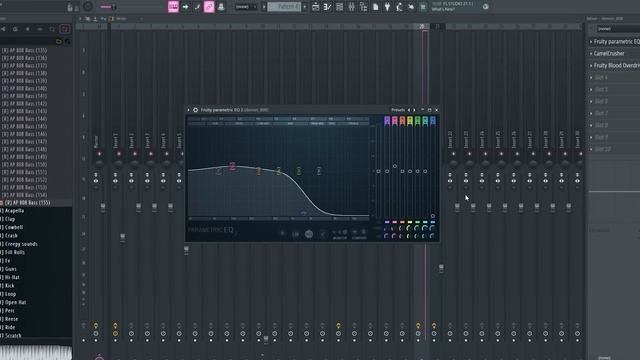Image resolution: width=640 pixels, height=360 pixels.
Task: Open Fruity parametric EQ 2 gear options
Action: point(196,110)
